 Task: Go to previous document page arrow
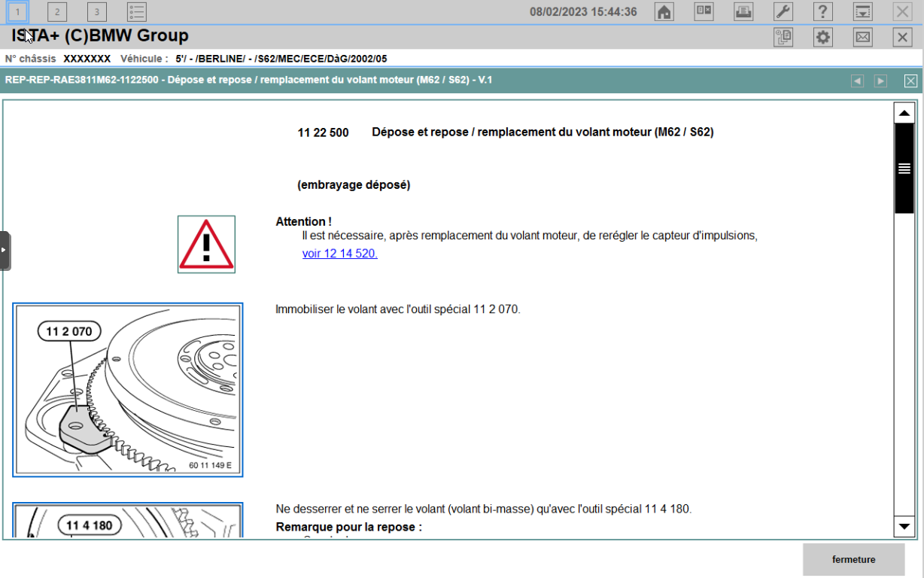(857, 81)
